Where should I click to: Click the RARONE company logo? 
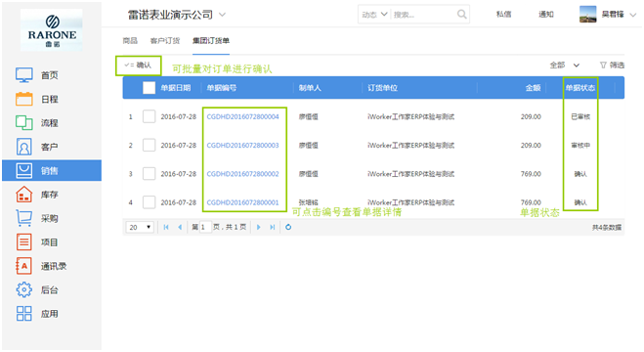pyautogui.click(x=52, y=30)
